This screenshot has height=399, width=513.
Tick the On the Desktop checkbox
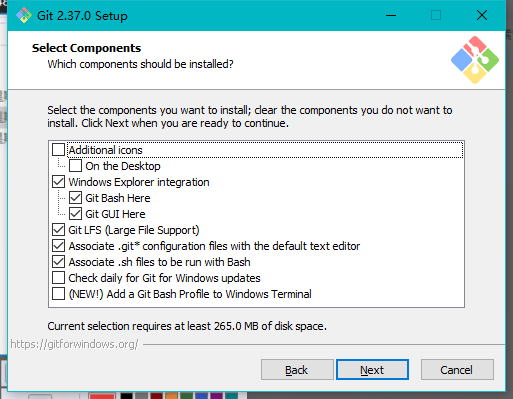[75, 166]
